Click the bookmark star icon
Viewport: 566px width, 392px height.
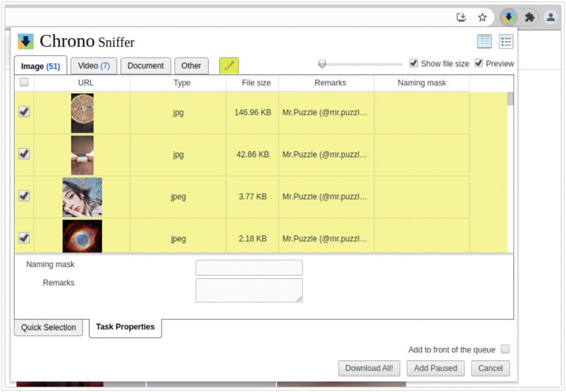(x=482, y=17)
